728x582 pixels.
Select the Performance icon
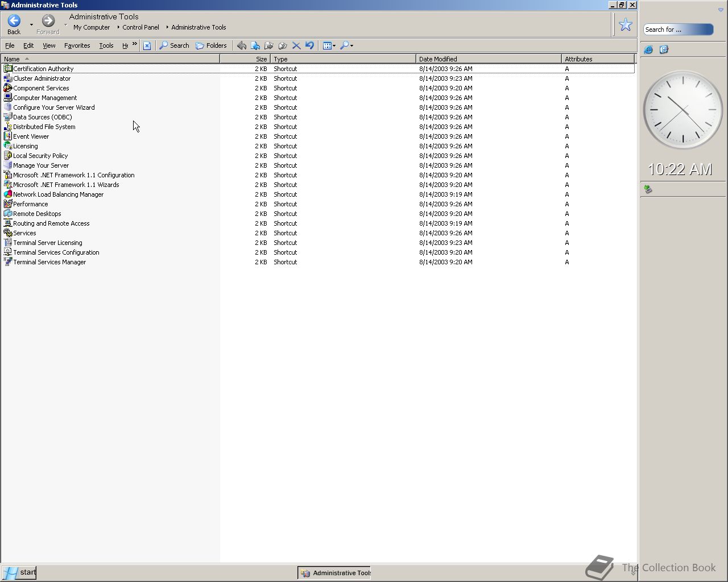[x=8, y=204]
